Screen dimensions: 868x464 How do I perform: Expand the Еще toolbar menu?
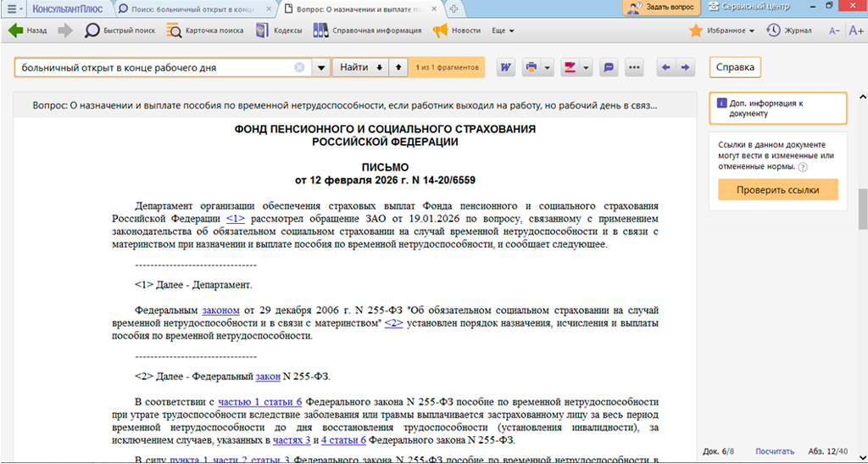pos(504,31)
